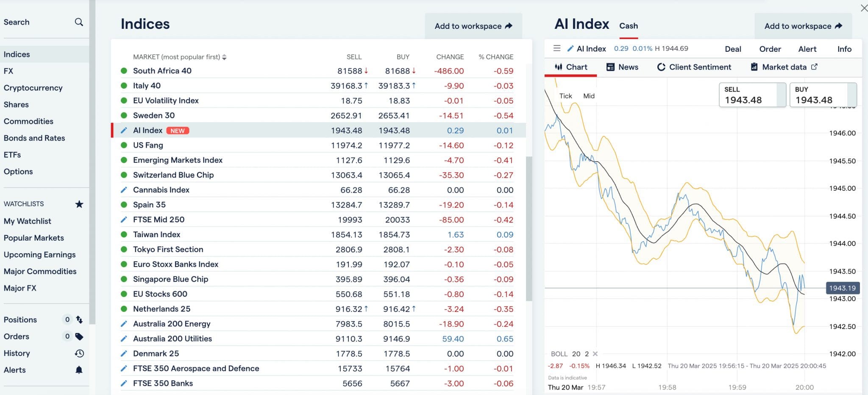
Task: Click pencil icon in AI Index chart header
Action: [570, 48]
